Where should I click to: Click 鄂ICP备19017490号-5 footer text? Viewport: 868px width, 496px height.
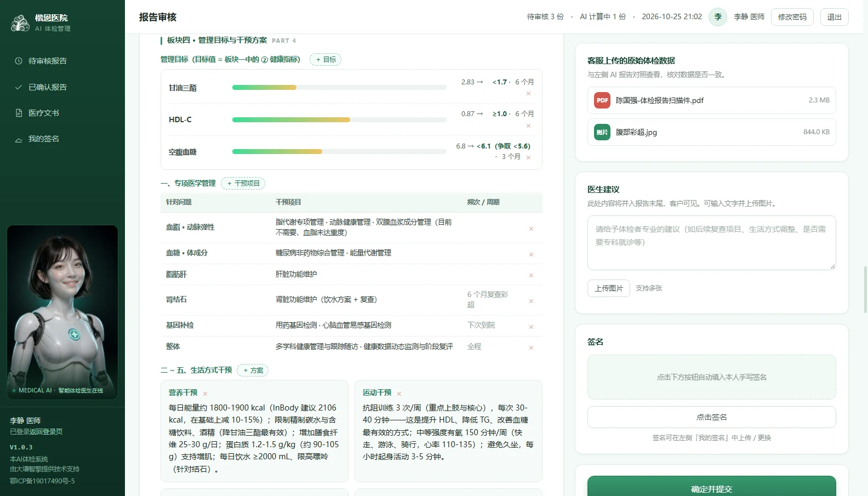tap(42, 481)
